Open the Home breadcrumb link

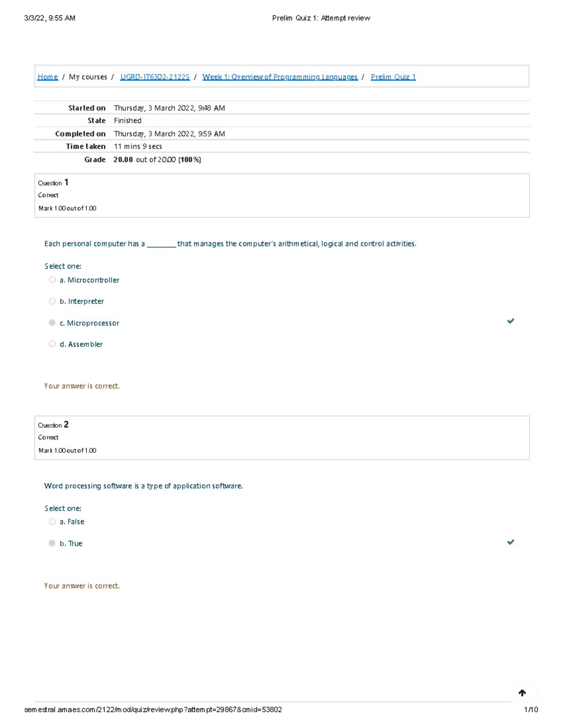pyautogui.click(x=47, y=77)
